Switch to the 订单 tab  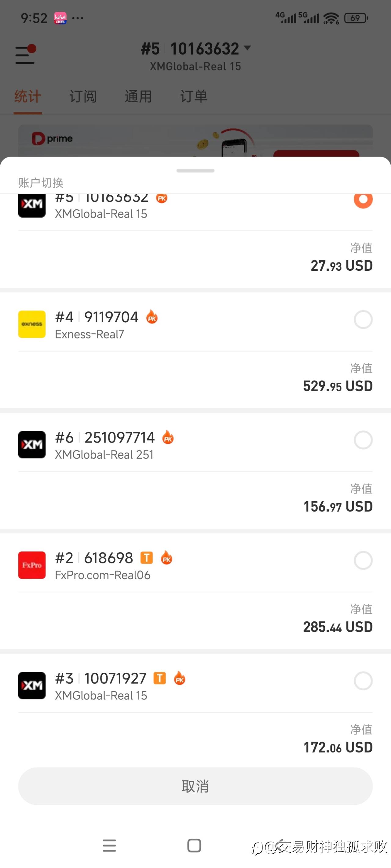pos(194,96)
